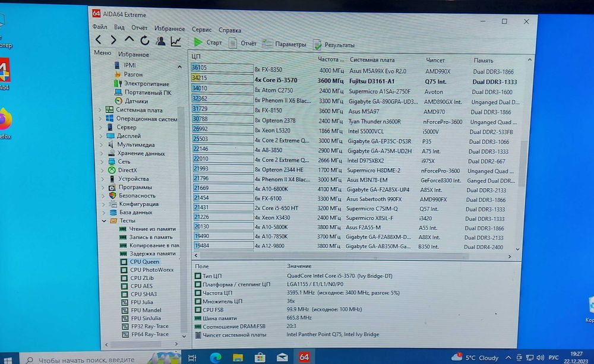594x364 pixels.
Task: Click the Конфигурация tree icon
Action: pyautogui.click(x=113, y=204)
